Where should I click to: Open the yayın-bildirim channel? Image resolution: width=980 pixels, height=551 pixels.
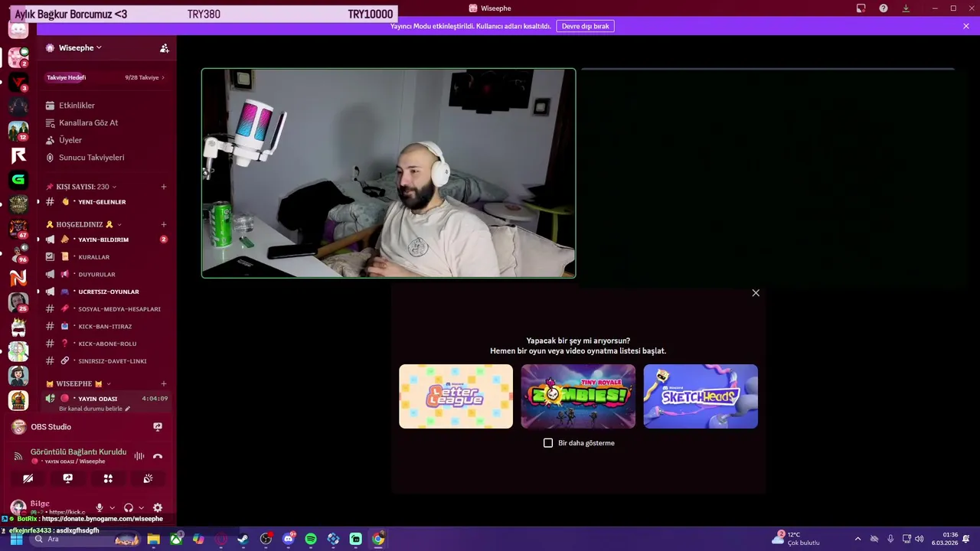click(x=106, y=240)
